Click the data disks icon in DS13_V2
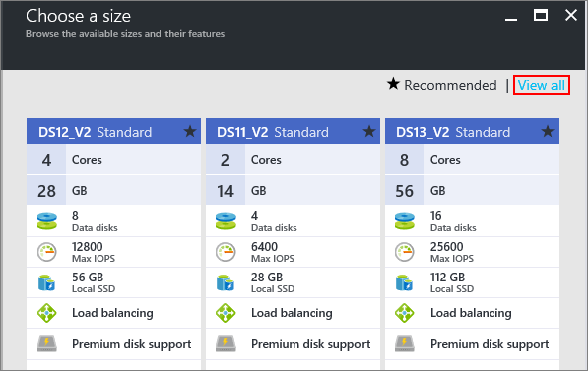 coord(405,221)
